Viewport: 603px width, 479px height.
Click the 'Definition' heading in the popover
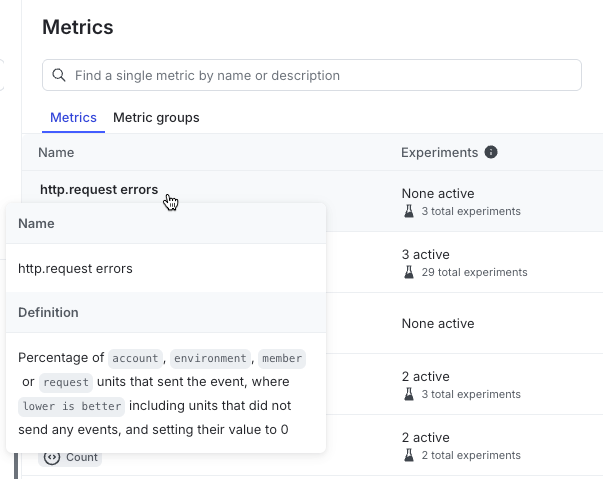click(48, 313)
